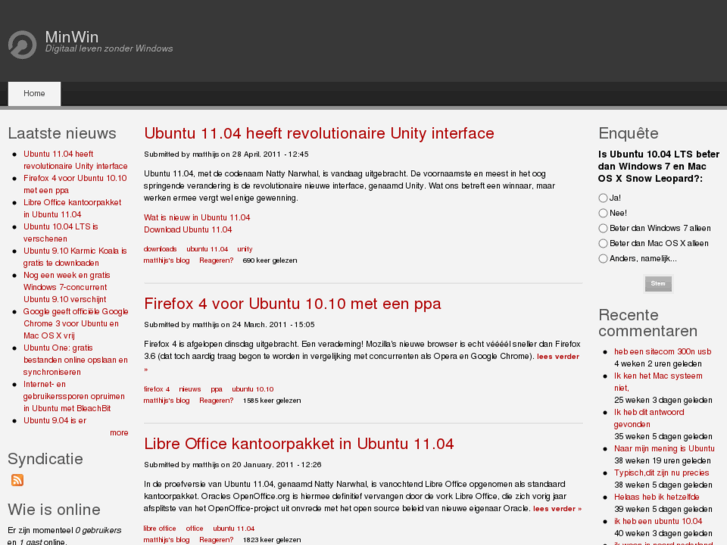Open the 'libre office' tag link
This screenshot has height=545, width=727.
coord(159,528)
